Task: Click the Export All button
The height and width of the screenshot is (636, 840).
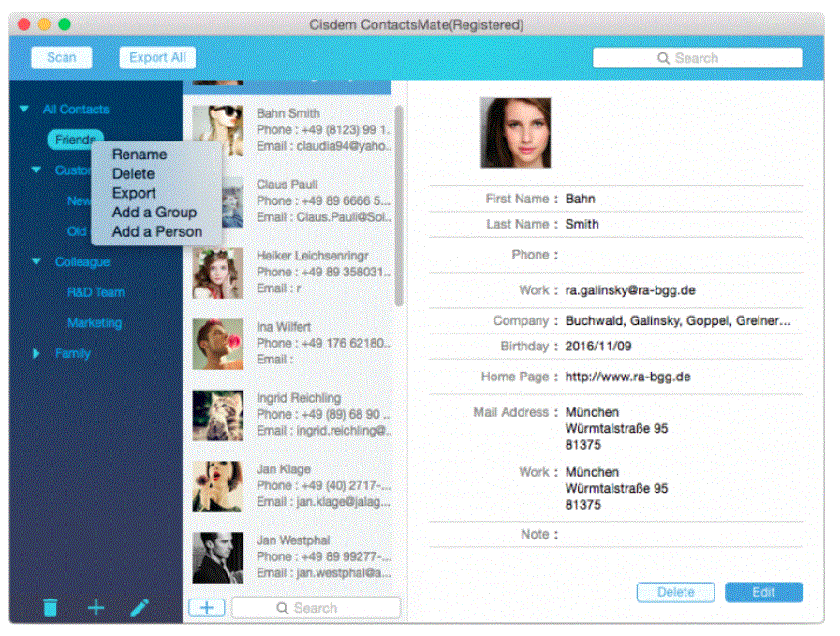Action: pos(157,57)
